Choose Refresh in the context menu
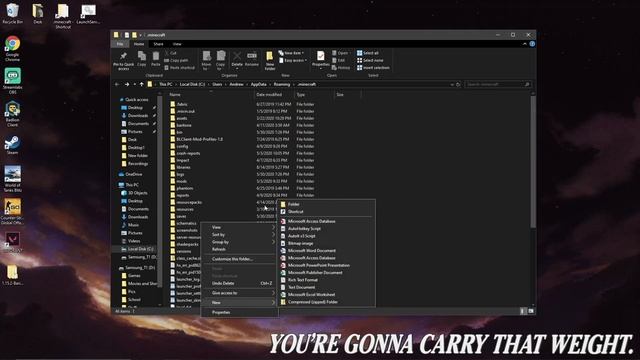Image resolution: width=640 pixels, height=360 pixels. click(x=240, y=249)
